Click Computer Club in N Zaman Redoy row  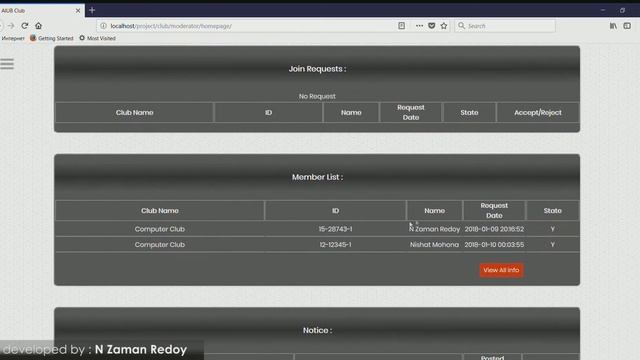[x=160, y=229]
